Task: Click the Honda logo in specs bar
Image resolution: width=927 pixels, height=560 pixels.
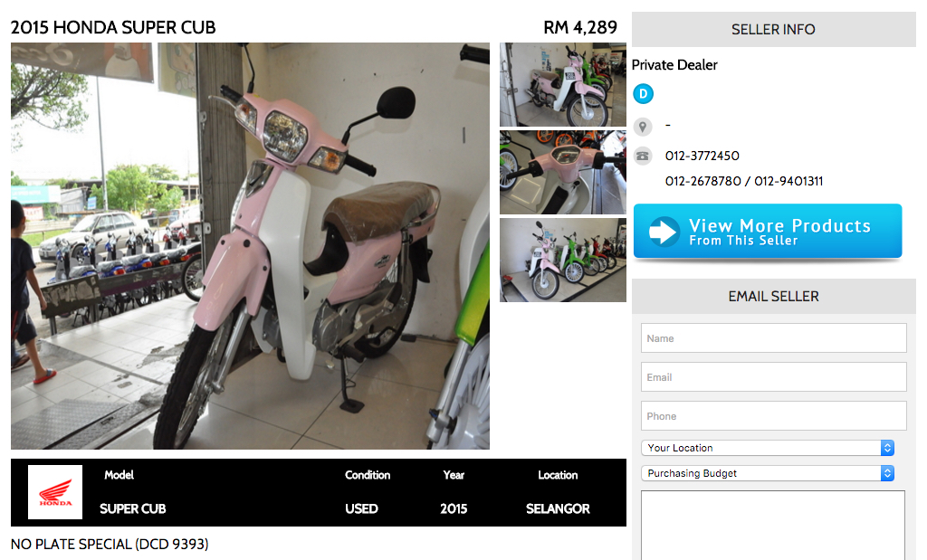Action: 55,492
